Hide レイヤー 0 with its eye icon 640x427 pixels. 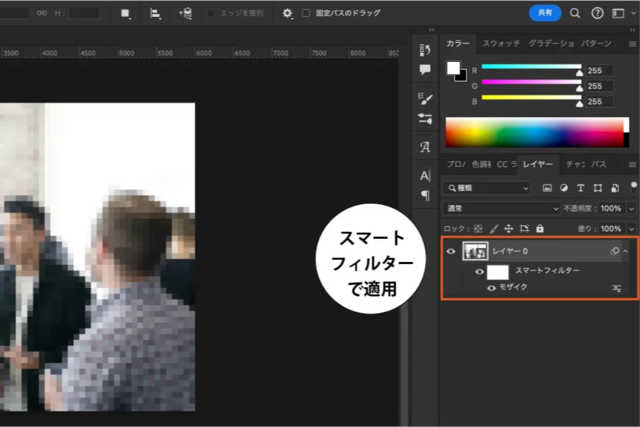[x=451, y=251]
